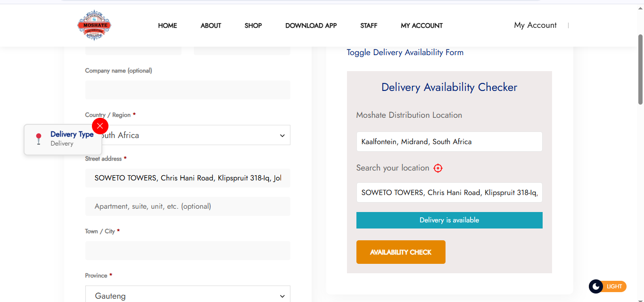The image size is (644, 302).
Task: Click the My Account link at top right
Action: 535,25
